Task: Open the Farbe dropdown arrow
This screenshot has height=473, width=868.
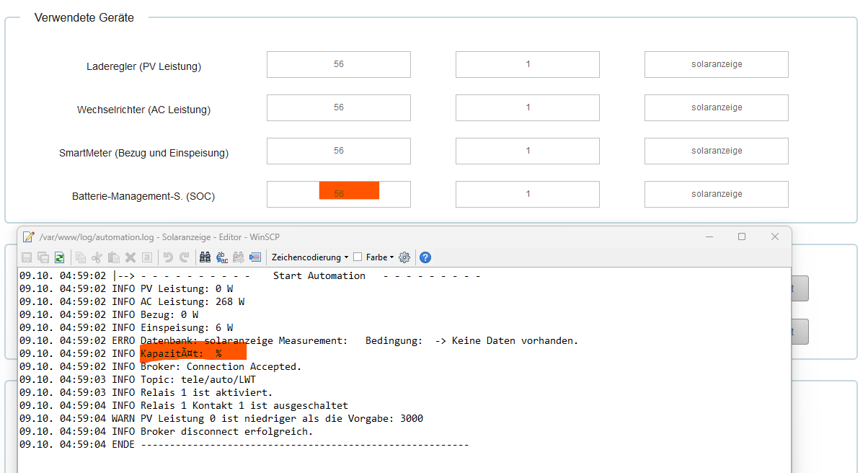Action: (391, 257)
